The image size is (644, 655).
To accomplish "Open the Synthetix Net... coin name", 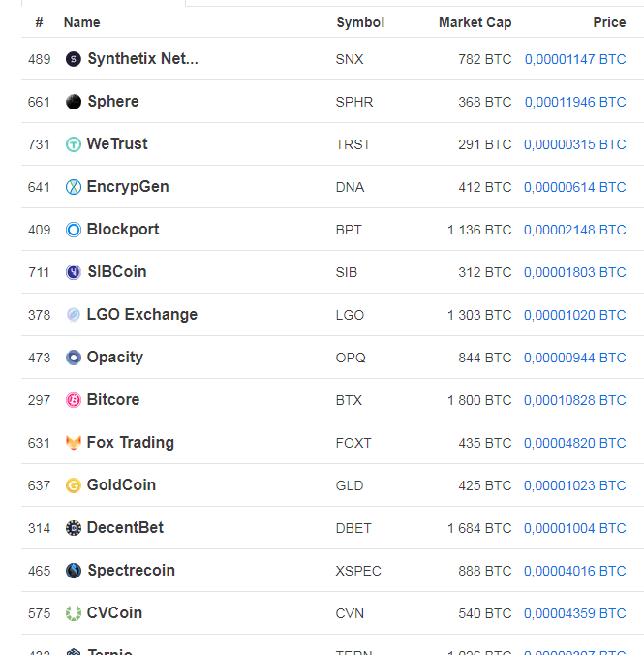I will pos(142,59).
